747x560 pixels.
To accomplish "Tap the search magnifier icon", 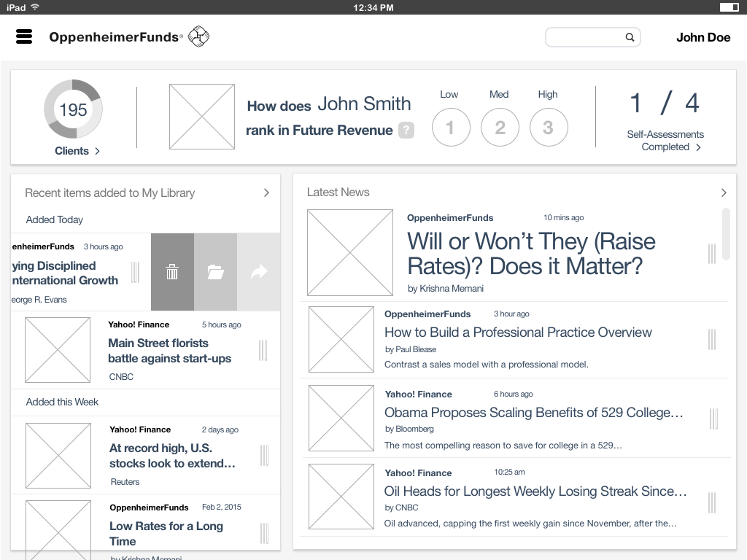I will (x=630, y=37).
